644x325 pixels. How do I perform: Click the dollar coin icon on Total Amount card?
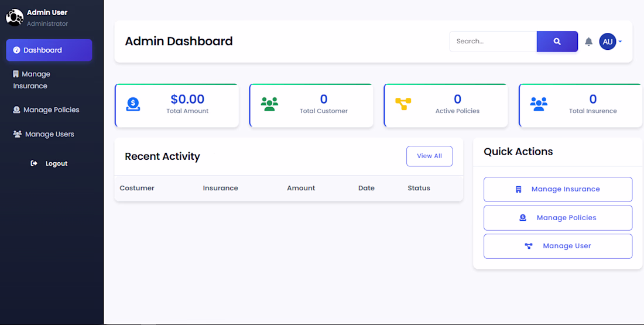coord(133,104)
